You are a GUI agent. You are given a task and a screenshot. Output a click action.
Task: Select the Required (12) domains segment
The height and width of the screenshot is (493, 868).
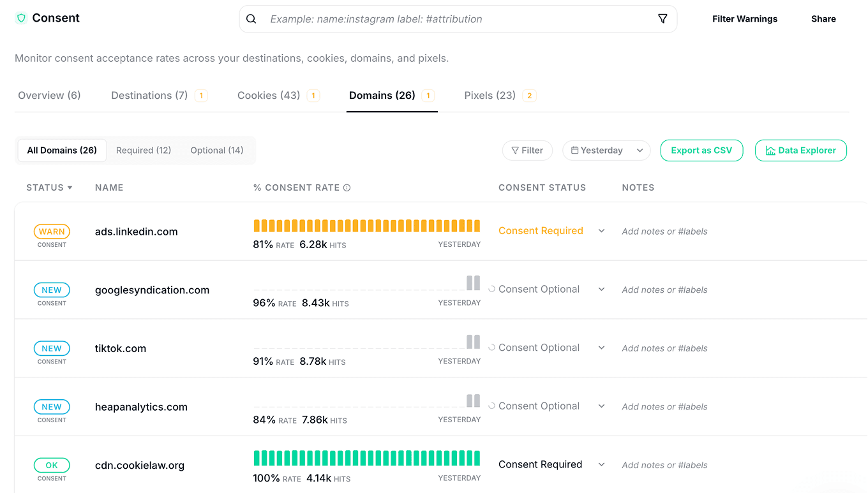pos(144,151)
